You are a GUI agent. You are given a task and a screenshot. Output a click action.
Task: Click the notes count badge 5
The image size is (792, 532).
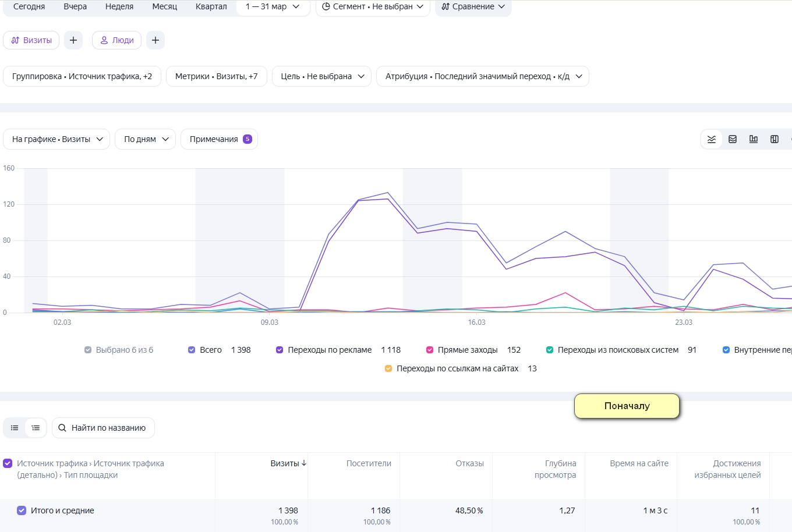tap(248, 139)
